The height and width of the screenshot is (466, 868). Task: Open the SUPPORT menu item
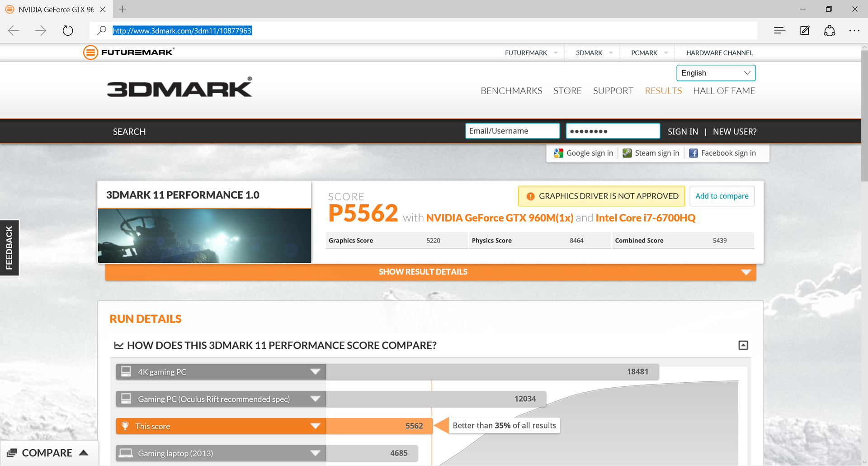[x=613, y=91]
